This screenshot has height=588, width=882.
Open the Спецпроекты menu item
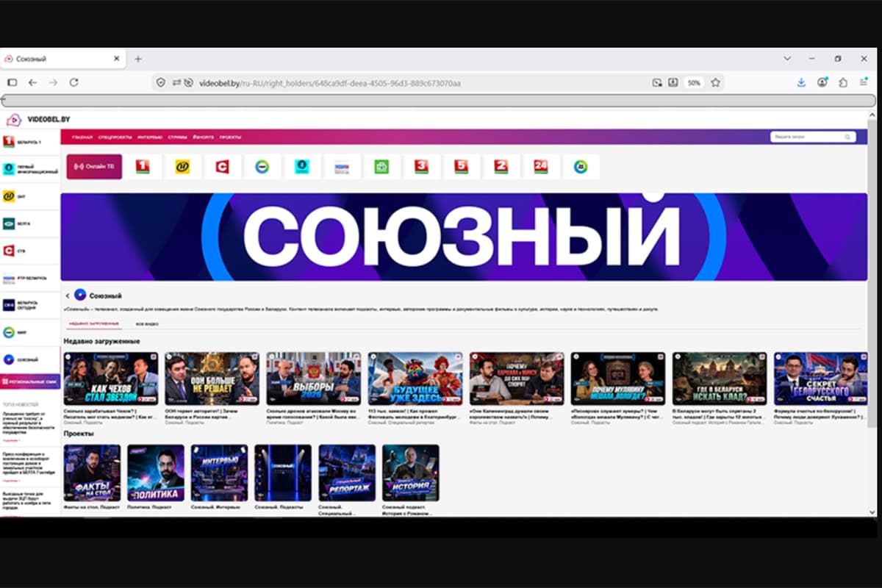tap(115, 137)
